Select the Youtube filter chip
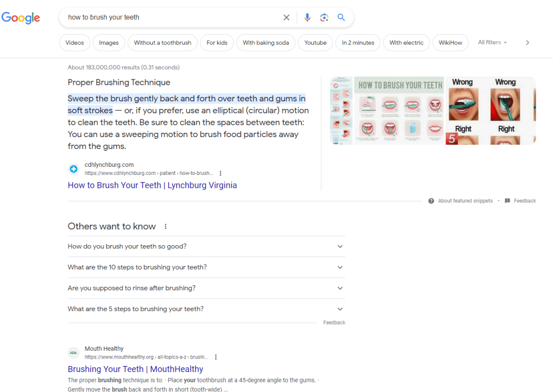Image resolution: width=553 pixels, height=392 pixels. click(x=315, y=43)
